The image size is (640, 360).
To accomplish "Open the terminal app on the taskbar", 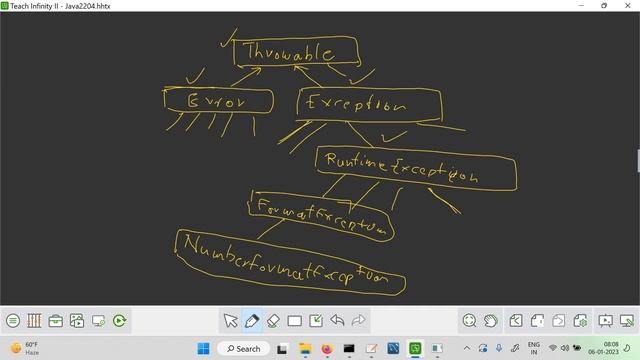I will (349, 349).
